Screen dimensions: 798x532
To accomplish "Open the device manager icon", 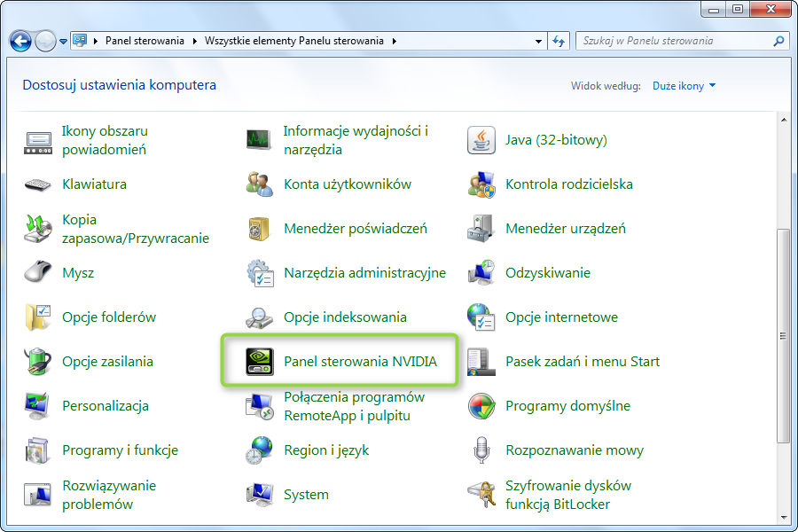I will click(x=481, y=229).
